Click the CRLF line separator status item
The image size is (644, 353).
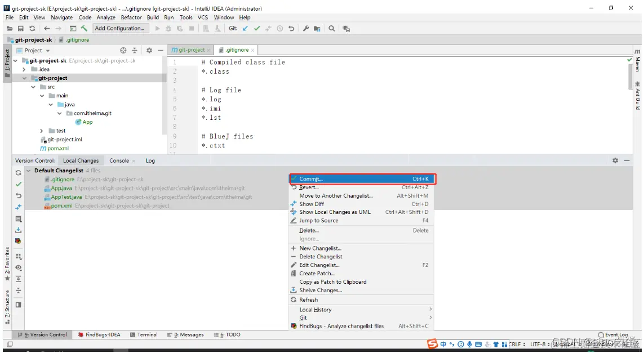[517, 345]
